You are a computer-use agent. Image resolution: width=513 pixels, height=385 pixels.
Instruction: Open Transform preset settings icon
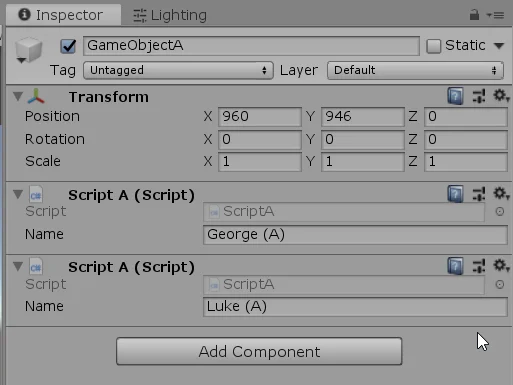(x=479, y=96)
